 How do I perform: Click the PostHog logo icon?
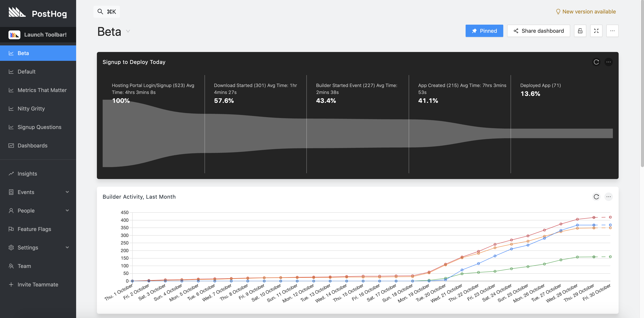(17, 12)
